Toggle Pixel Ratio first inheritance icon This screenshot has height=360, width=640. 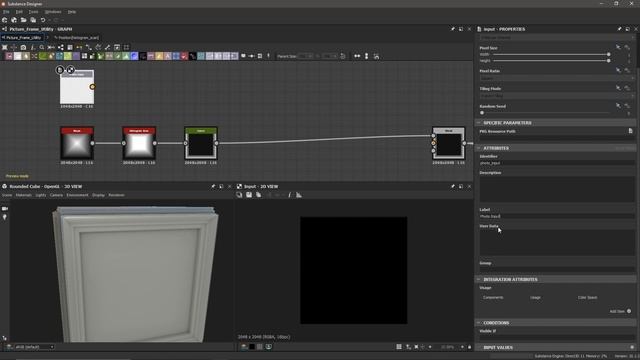coord(618,71)
